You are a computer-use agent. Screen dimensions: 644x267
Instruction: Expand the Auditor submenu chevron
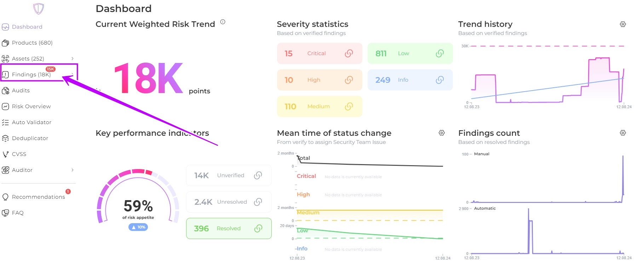(73, 170)
